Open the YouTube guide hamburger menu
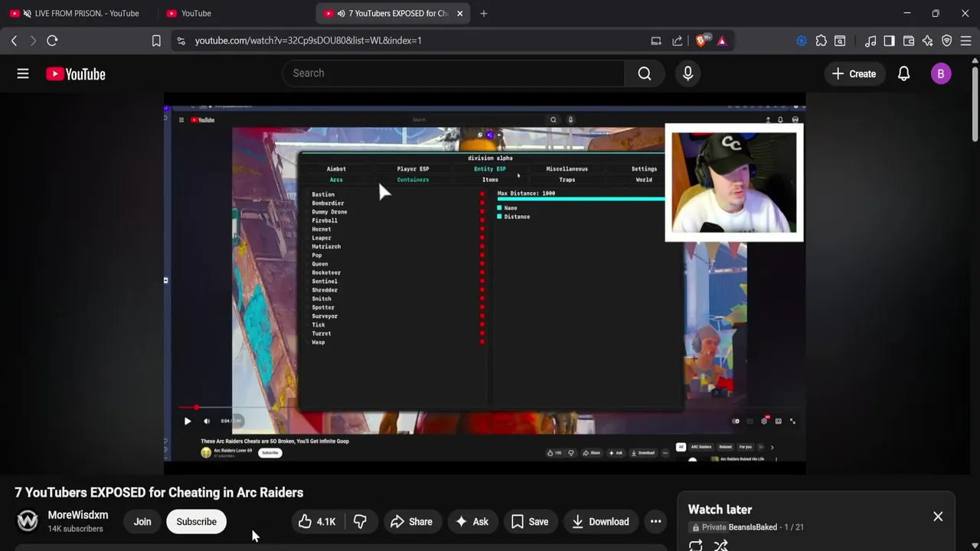Viewport: 980px width, 551px height. (x=23, y=73)
